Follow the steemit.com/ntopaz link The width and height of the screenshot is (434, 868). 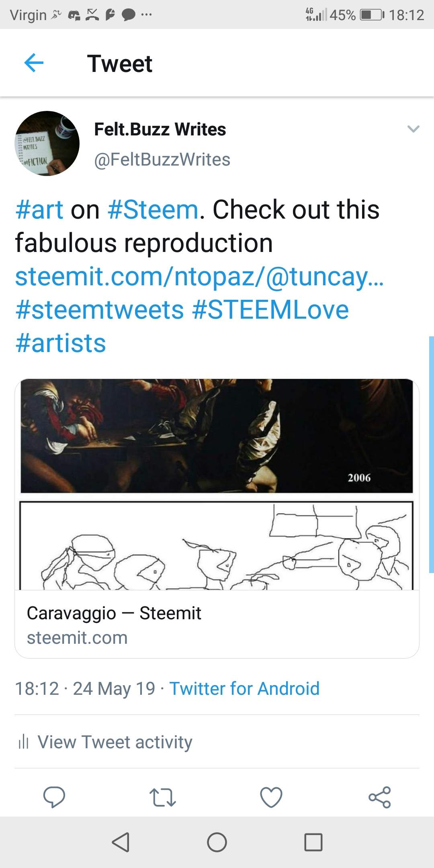[199, 276]
